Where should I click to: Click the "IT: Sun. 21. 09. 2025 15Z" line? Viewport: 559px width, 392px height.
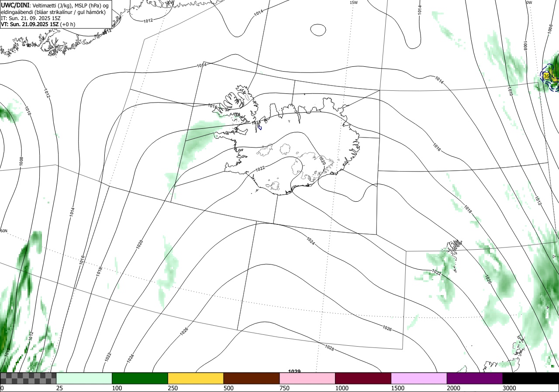30,18
